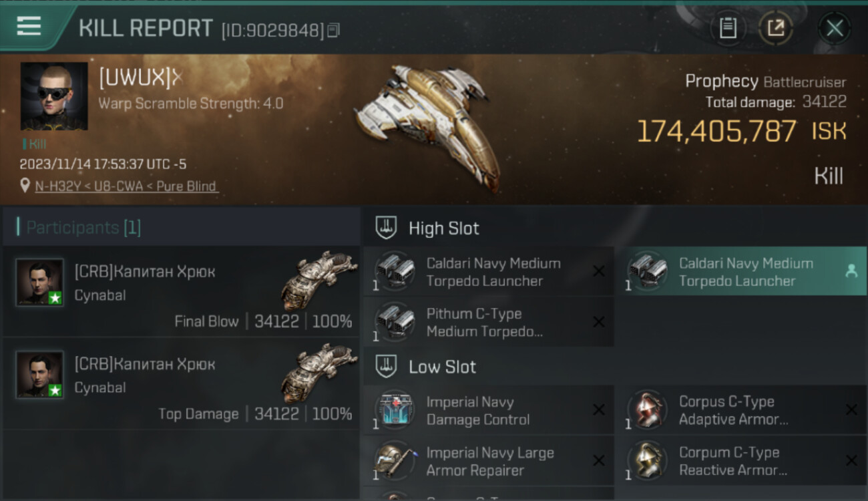Open the N-H32Y system location link
The image size is (868, 501).
tap(126, 186)
